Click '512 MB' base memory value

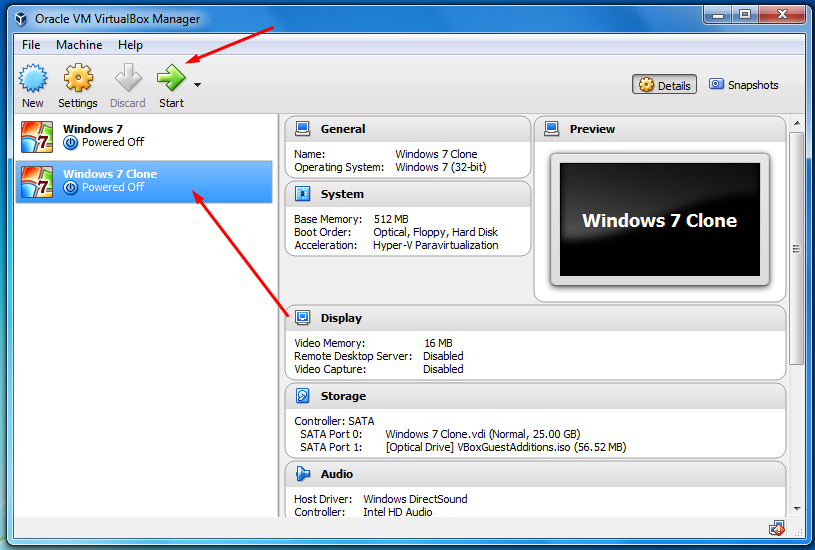[x=391, y=219]
